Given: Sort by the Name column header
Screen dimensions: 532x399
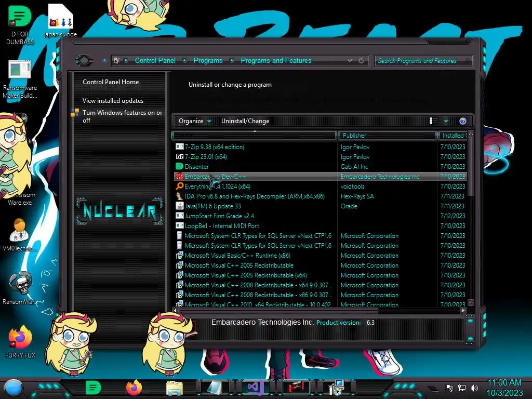Looking at the screenshot, I should pos(254,136).
